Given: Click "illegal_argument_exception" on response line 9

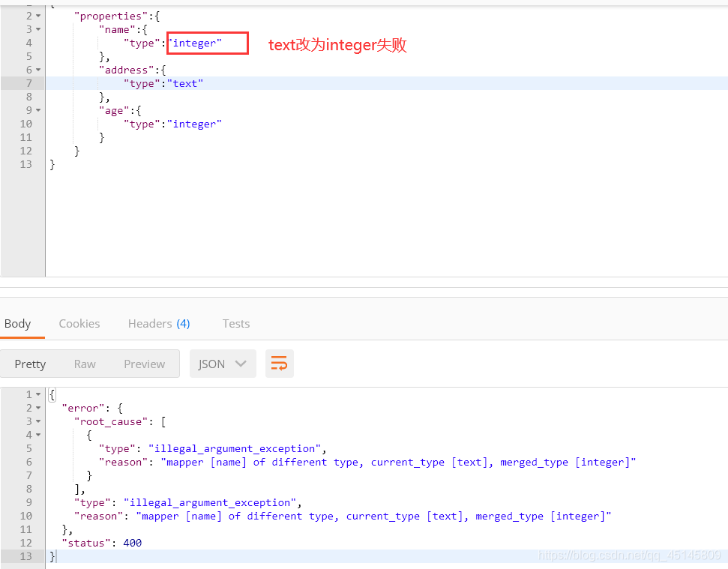Looking at the screenshot, I should click(210, 502).
